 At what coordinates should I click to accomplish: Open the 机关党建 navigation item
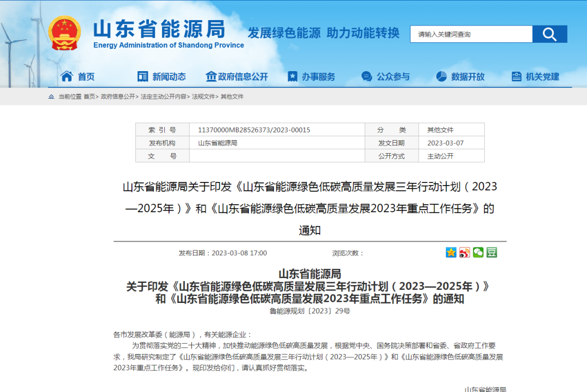tap(535, 77)
